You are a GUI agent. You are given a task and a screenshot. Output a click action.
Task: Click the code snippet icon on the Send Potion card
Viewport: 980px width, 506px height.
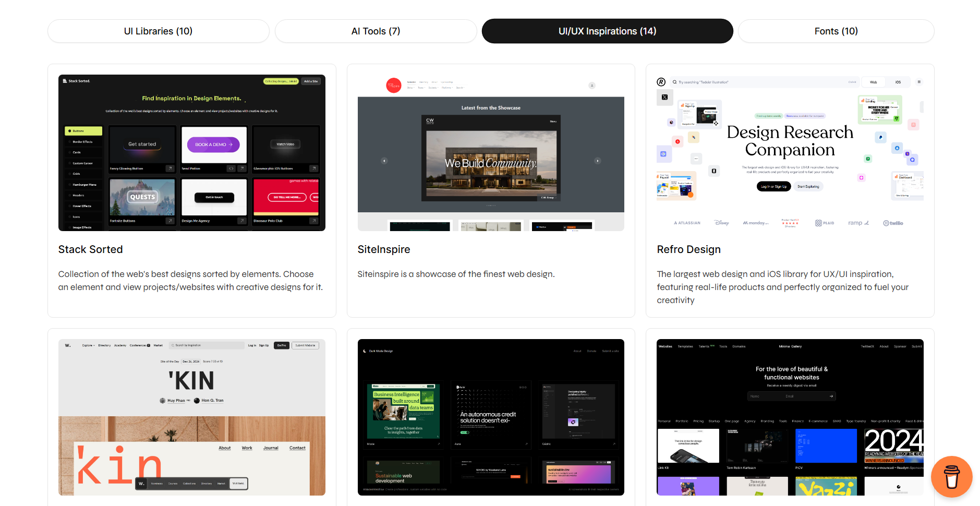click(x=231, y=168)
